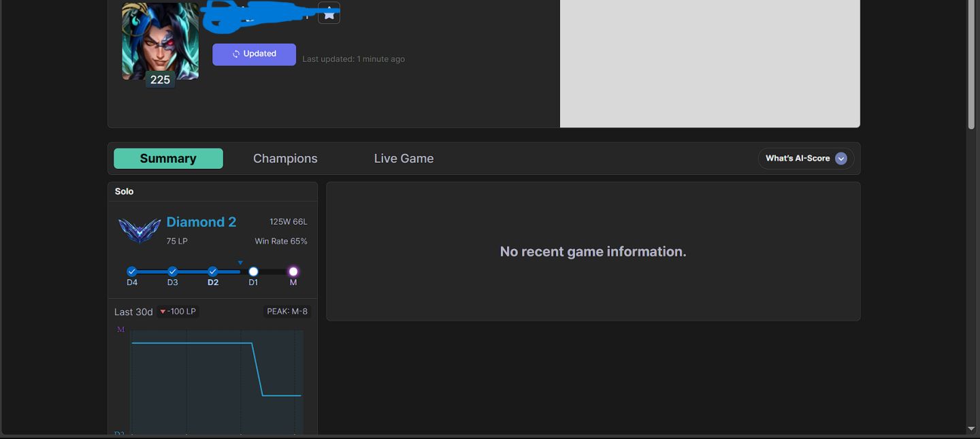The height and width of the screenshot is (439, 980).
Task: Click the Solo queue header
Action: click(x=125, y=191)
